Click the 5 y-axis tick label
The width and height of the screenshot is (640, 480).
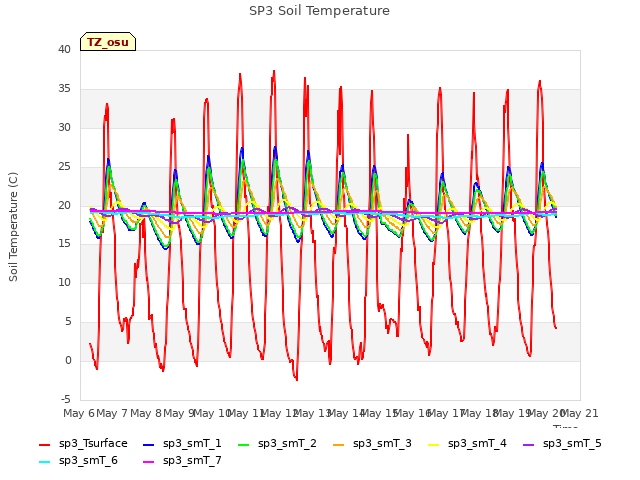(x=68, y=322)
